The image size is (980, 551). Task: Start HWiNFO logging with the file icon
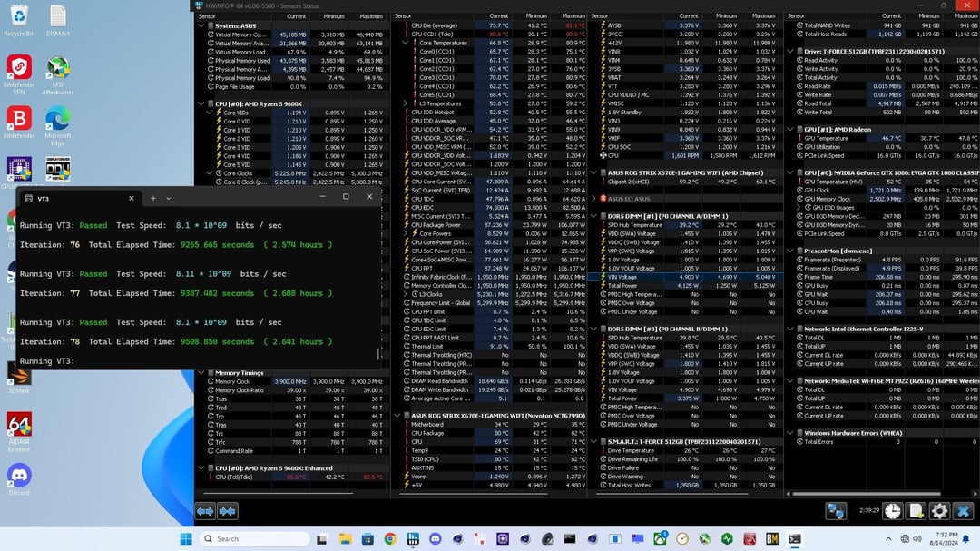tap(916, 511)
